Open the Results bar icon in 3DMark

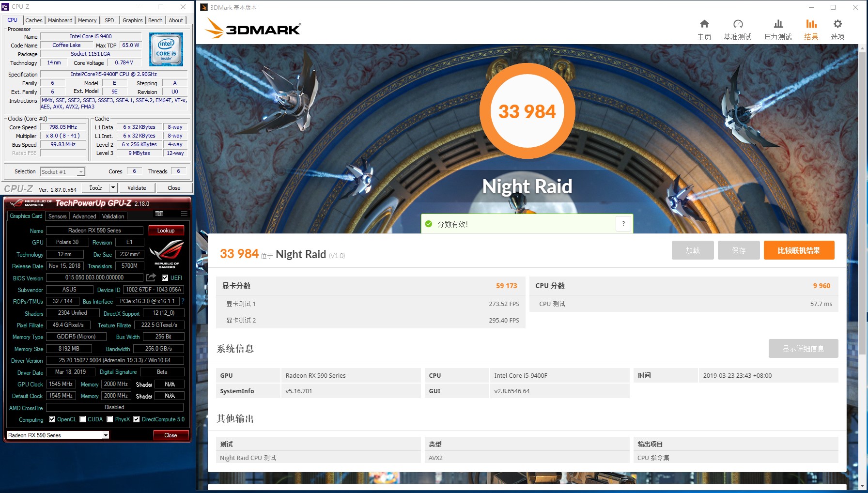point(811,24)
